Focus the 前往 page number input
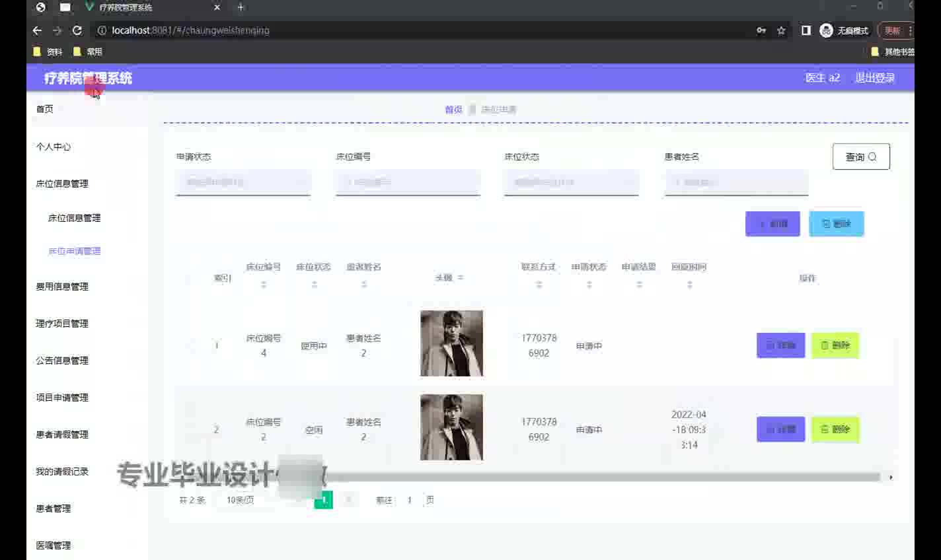This screenshot has width=941, height=560. 410,500
